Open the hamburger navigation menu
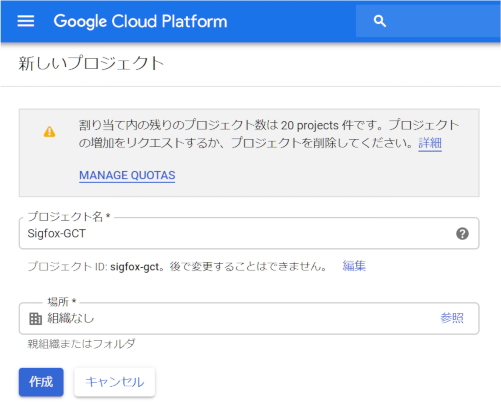This screenshot has height=409, width=501. 26,21
